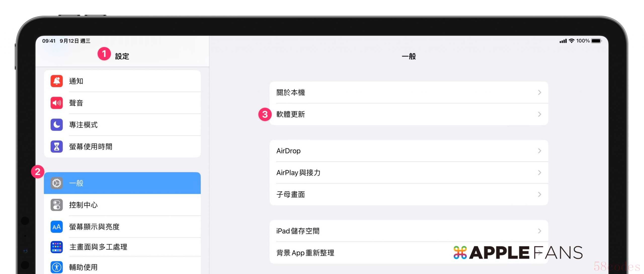Tap the Sounds speaker icon
This screenshot has height=274, width=644.
pos(57,103)
